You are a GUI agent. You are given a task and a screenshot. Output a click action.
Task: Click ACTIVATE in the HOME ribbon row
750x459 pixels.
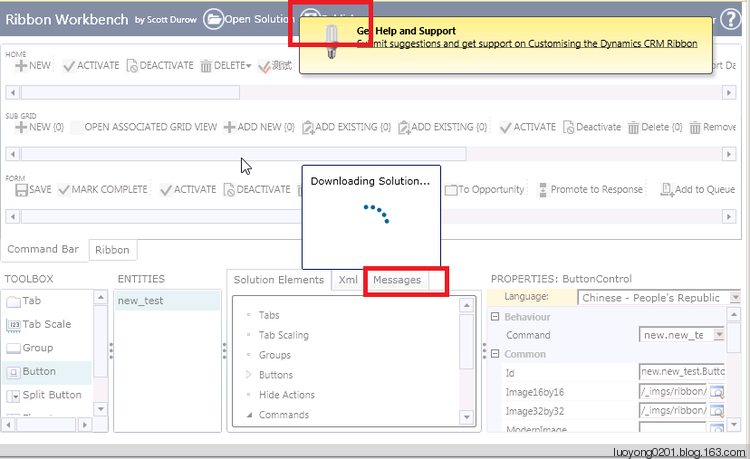[91, 66]
